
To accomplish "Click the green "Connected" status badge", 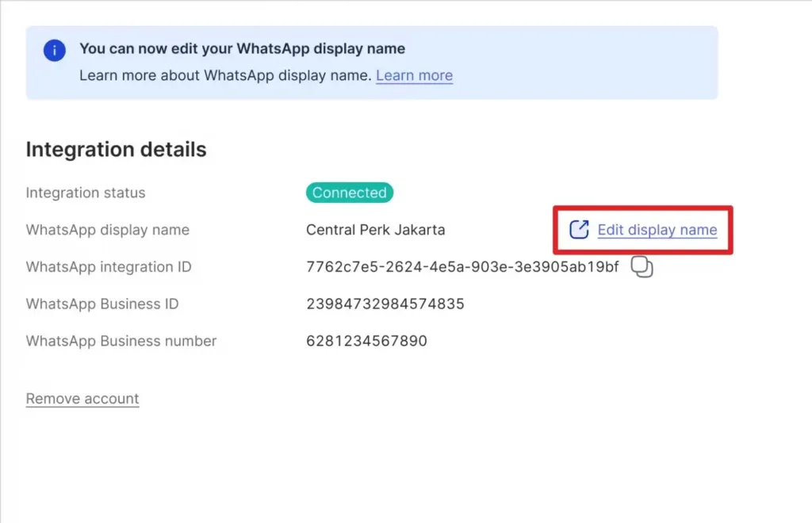I will tap(349, 193).
